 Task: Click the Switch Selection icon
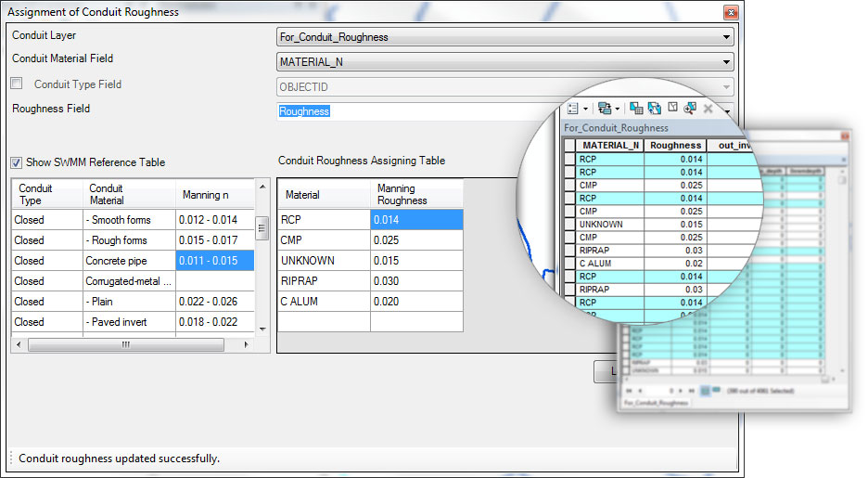click(654, 109)
